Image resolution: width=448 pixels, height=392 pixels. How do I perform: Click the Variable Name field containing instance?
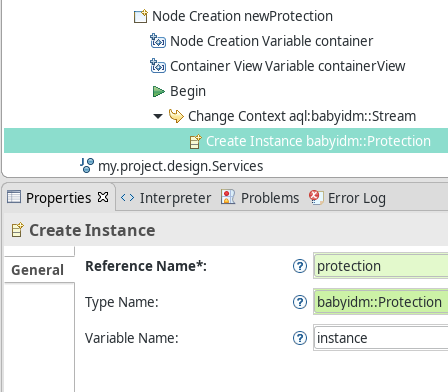point(381,338)
